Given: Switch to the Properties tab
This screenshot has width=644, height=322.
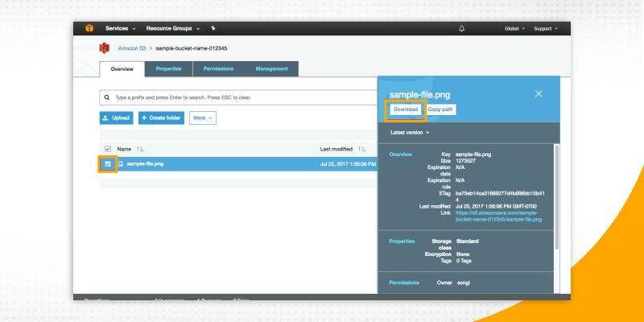Looking at the screenshot, I should 168,69.
